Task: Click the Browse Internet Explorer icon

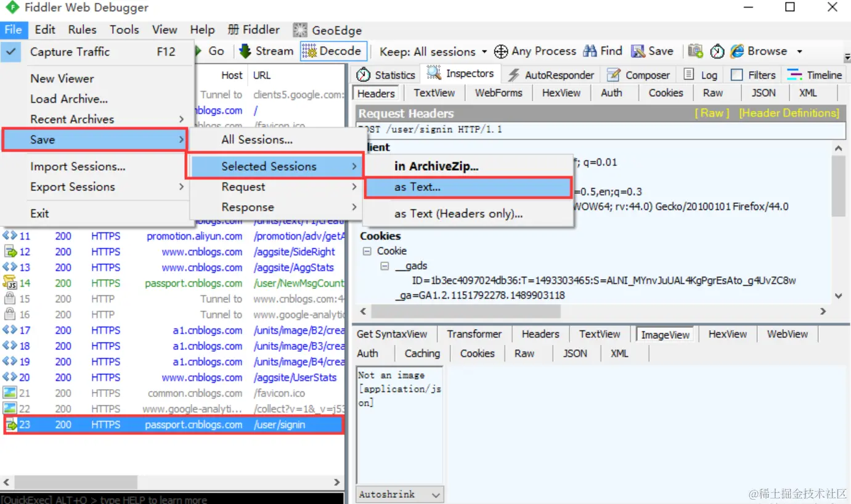Action: click(737, 51)
